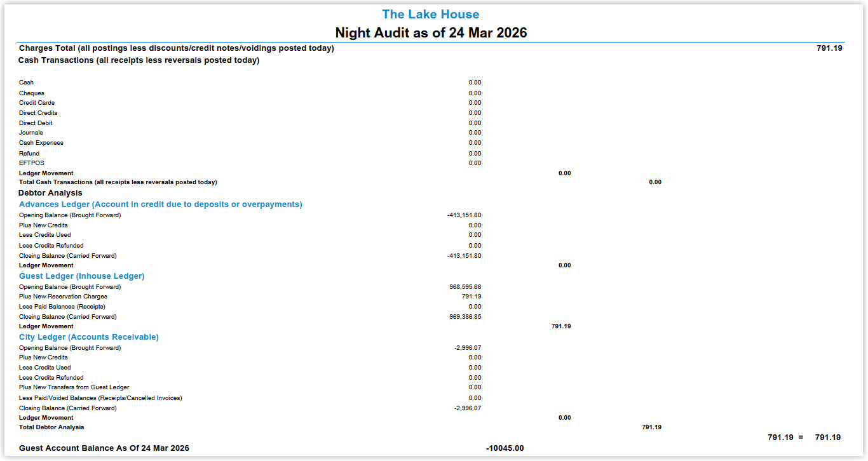The image size is (868, 461).
Task: Select the '791.19 = 791.19' reconciliation line
Action: [804, 438]
